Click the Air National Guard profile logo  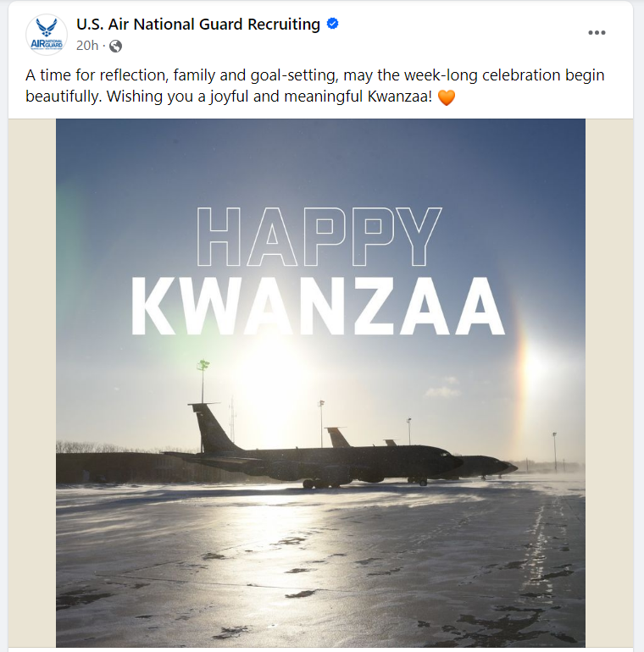pos(47,35)
